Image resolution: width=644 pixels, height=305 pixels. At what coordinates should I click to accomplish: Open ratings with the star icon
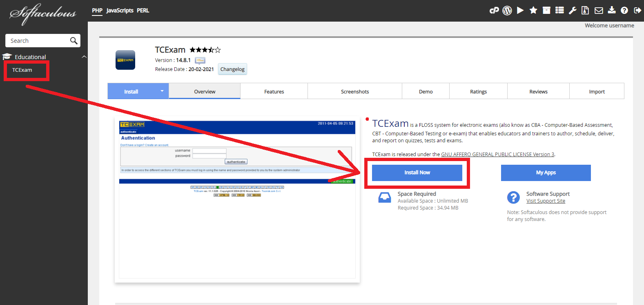pyautogui.click(x=533, y=11)
